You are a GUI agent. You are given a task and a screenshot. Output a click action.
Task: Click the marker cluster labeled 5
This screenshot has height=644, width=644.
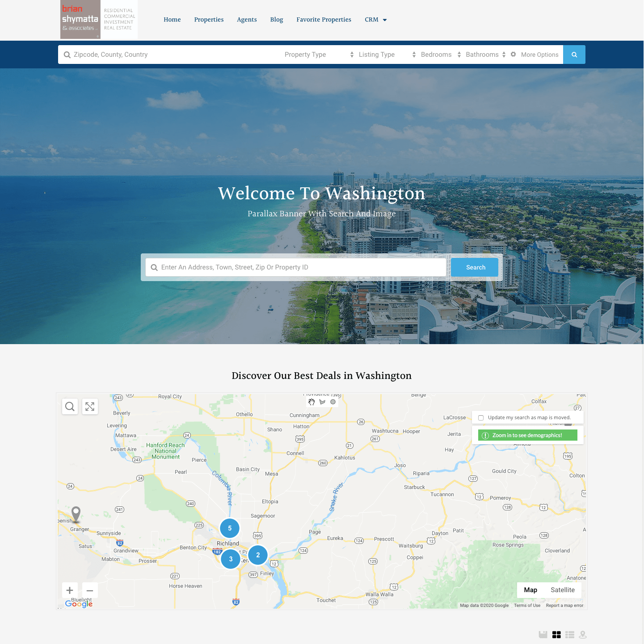coord(230,528)
